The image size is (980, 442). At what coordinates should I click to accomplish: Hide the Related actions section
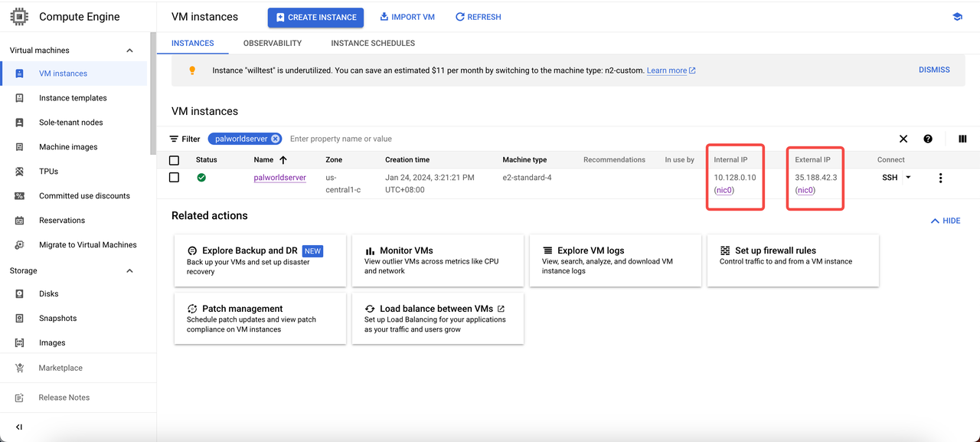pyautogui.click(x=946, y=221)
